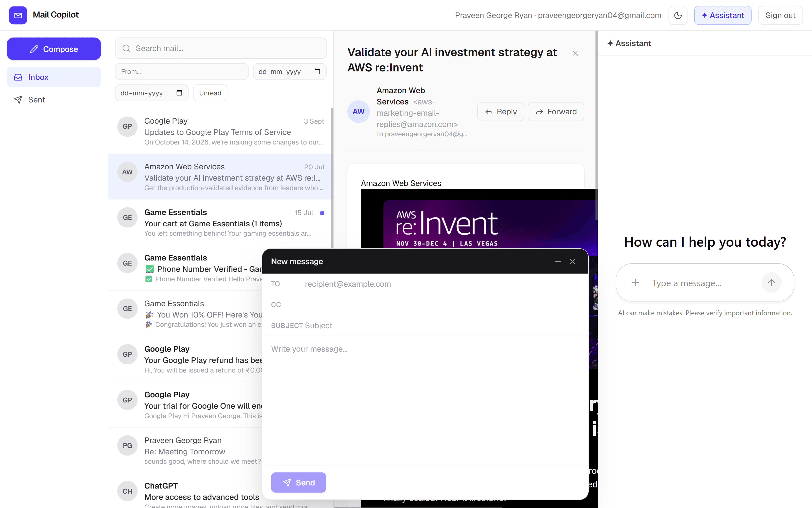
Task: Open calendar picker of first date filter
Action: [317, 72]
